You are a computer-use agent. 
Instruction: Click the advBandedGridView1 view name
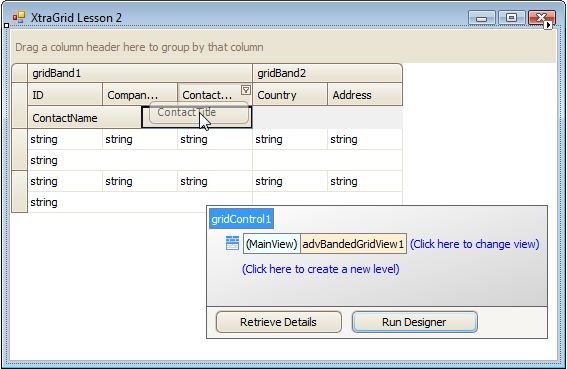(x=353, y=244)
